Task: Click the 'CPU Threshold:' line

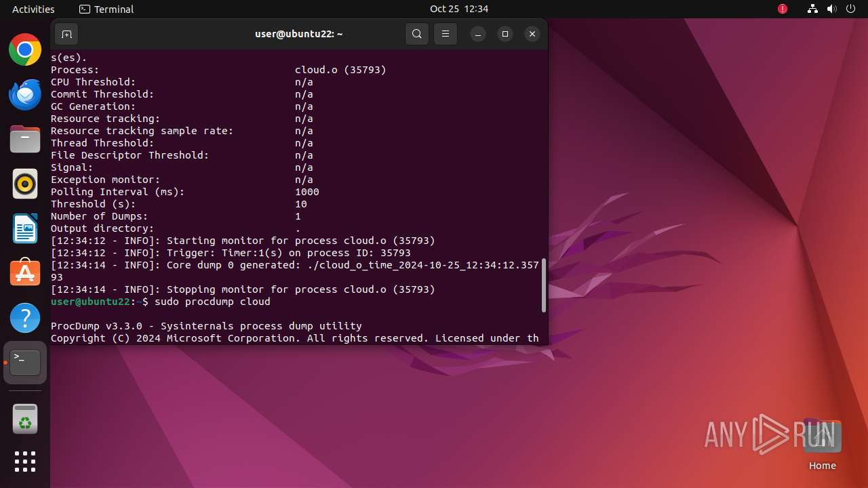Action: (x=182, y=82)
